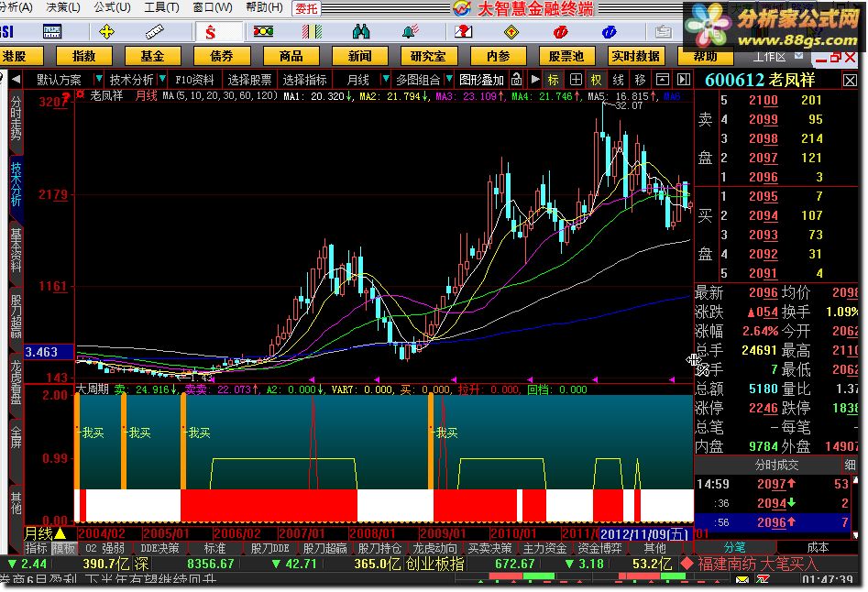Screen dimensions: 868x592
Task: Switch to the 成本 tab
Action: point(818,548)
